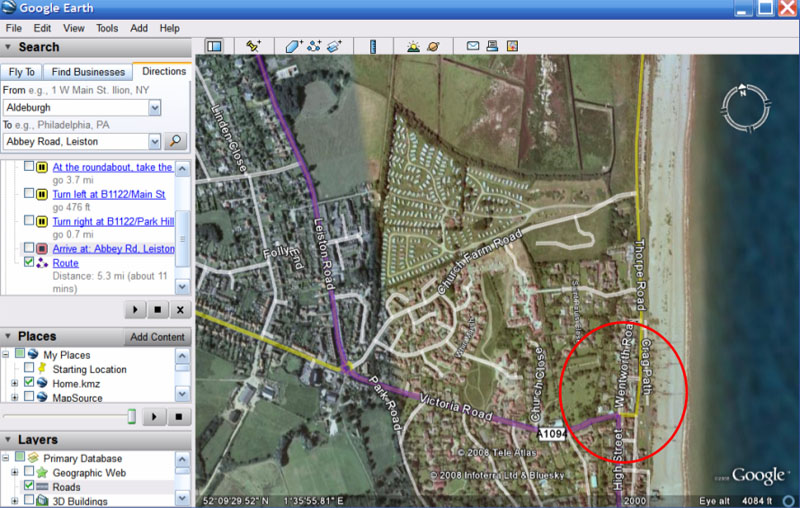Viewport: 800px width, 508px height.
Task: Toggle the Starting Location checkbox
Action: [x=29, y=368]
